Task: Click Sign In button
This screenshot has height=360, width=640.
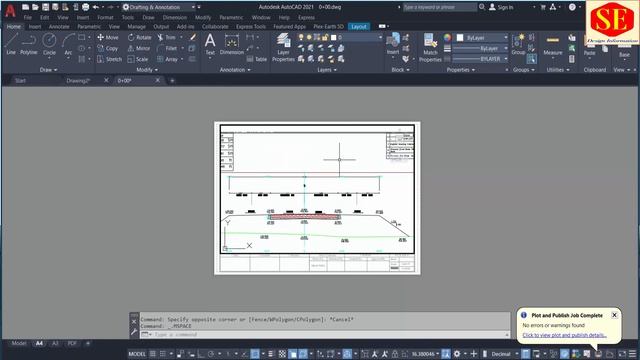Action: click(x=501, y=7)
